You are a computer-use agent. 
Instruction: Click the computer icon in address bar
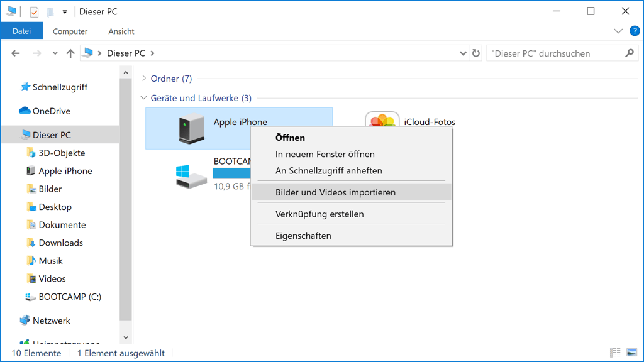[88, 53]
